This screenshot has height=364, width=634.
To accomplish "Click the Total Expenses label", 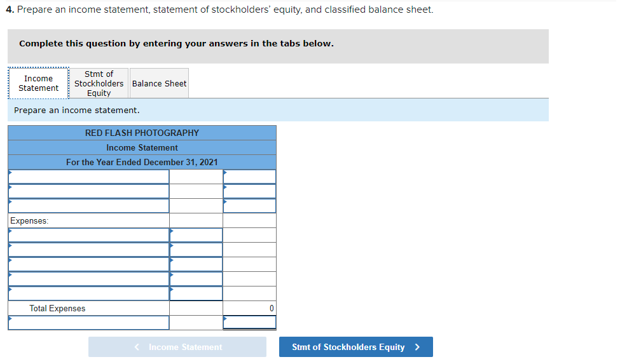I will (57, 308).
